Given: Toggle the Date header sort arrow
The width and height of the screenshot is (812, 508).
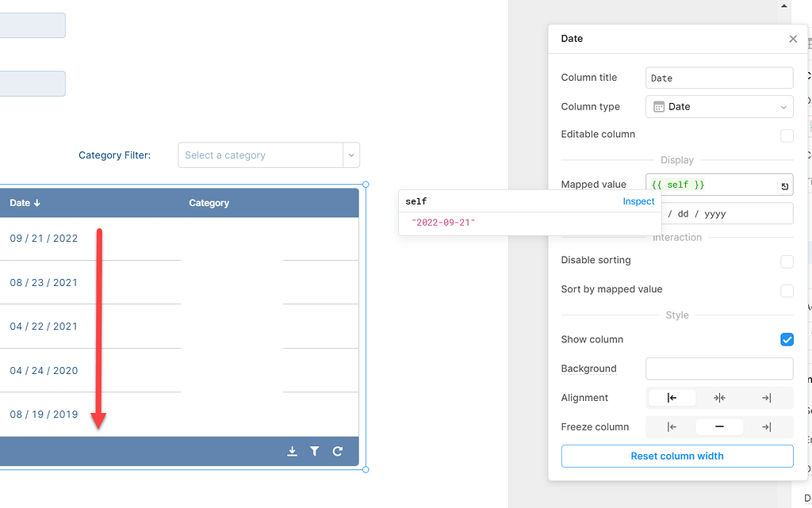Looking at the screenshot, I should tap(35, 202).
